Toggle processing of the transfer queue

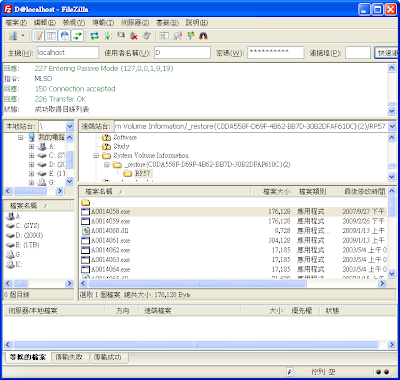point(108,36)
